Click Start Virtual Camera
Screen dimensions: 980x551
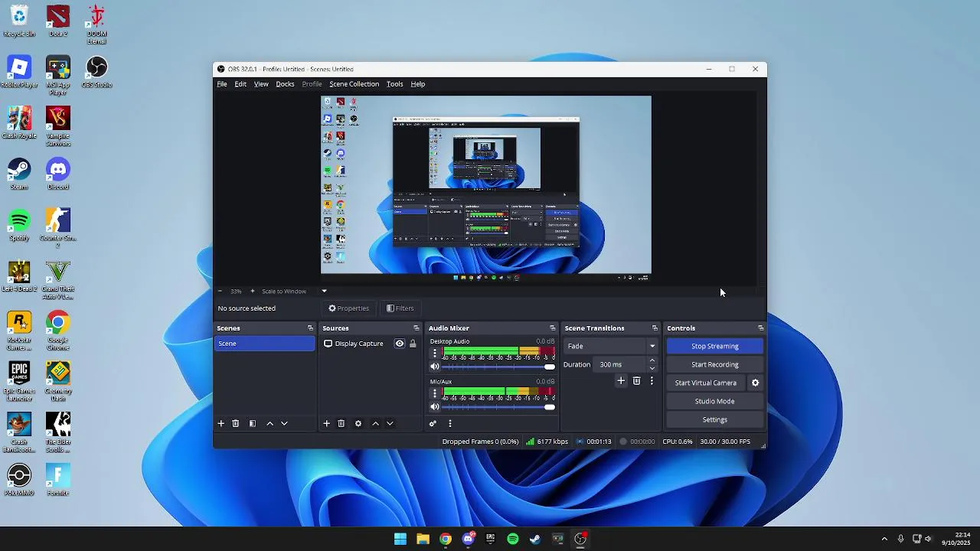point(706,383)
